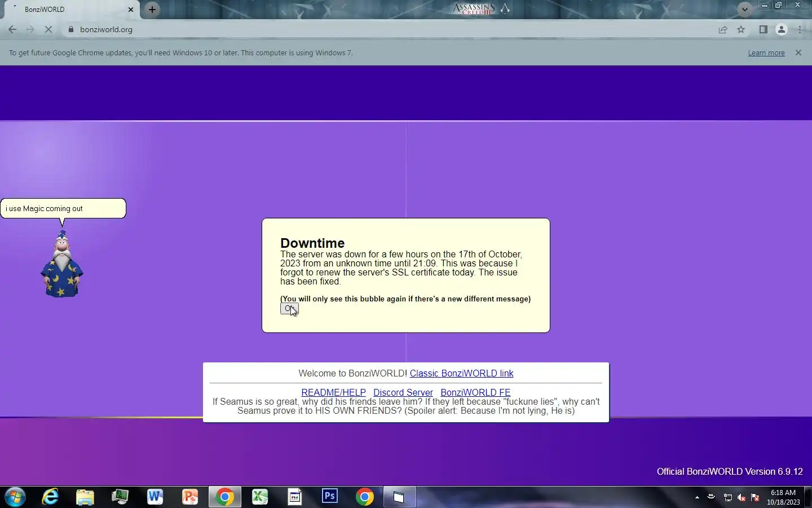Open the README/HELP link
812x508 pixels.
333,392
